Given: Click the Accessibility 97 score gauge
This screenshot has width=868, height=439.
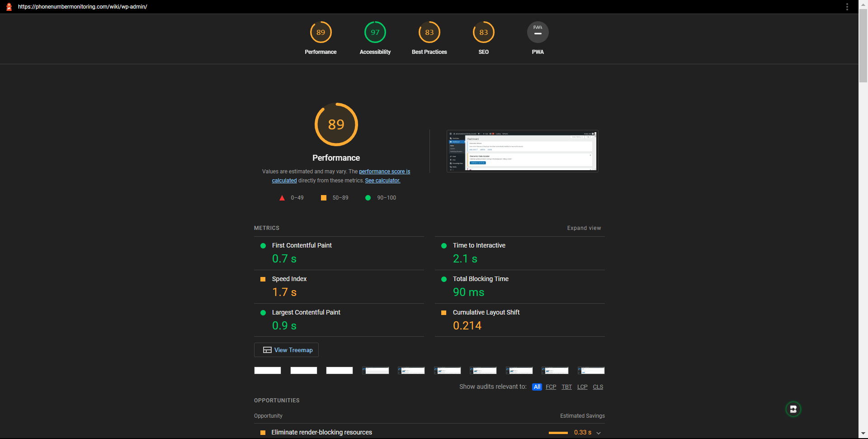Looking at the screenshot, I should [375, 33].
